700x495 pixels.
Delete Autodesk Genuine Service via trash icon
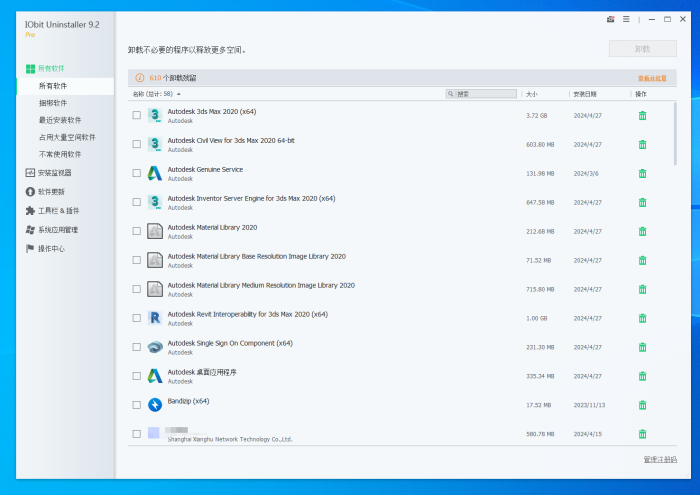pyautogui.click(x=642, y=173)
